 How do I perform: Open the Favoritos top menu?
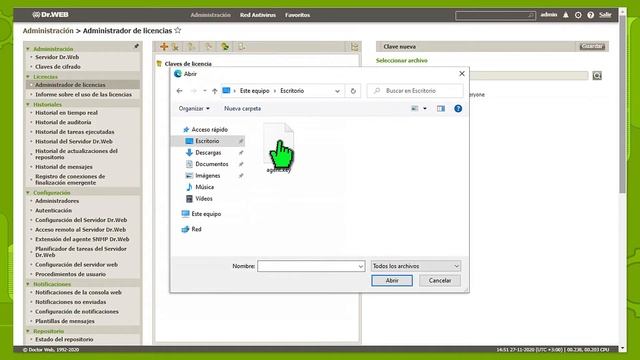(x=298, y=15)
